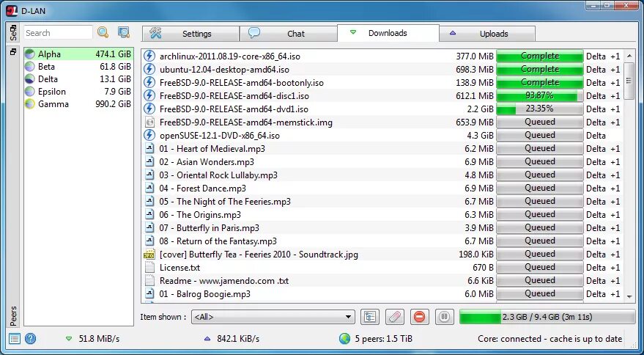Select the 06 - The Origins.mp3 row

pos(382,214)
